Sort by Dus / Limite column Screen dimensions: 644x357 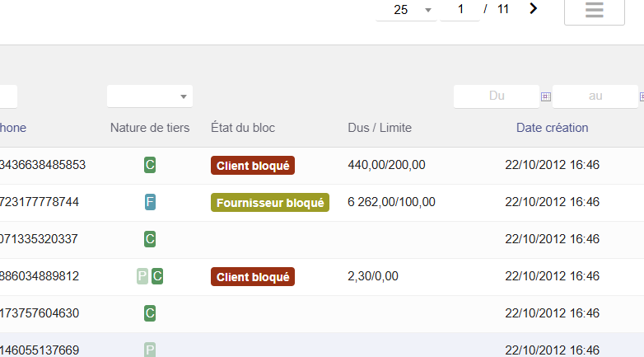(x=380, y=128)
